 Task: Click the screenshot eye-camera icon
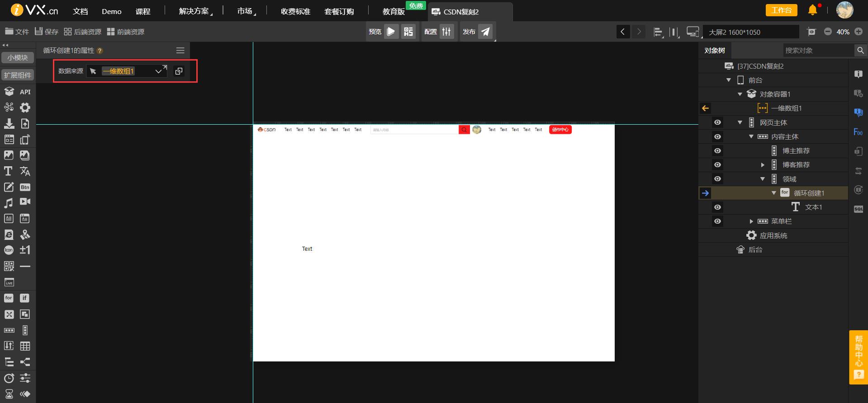[811, 32]
